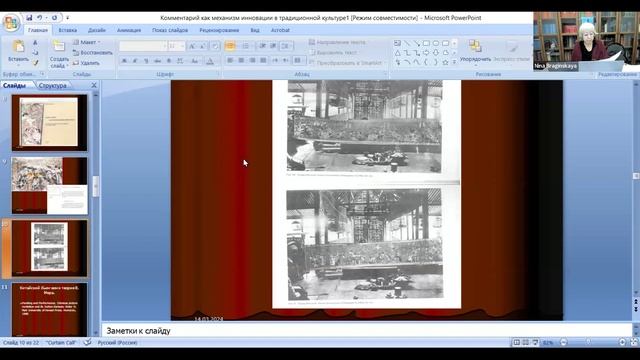Select slide 11 thumbnail with Chinese text
This screenshot has width=640, height=360.
point(49,309)
